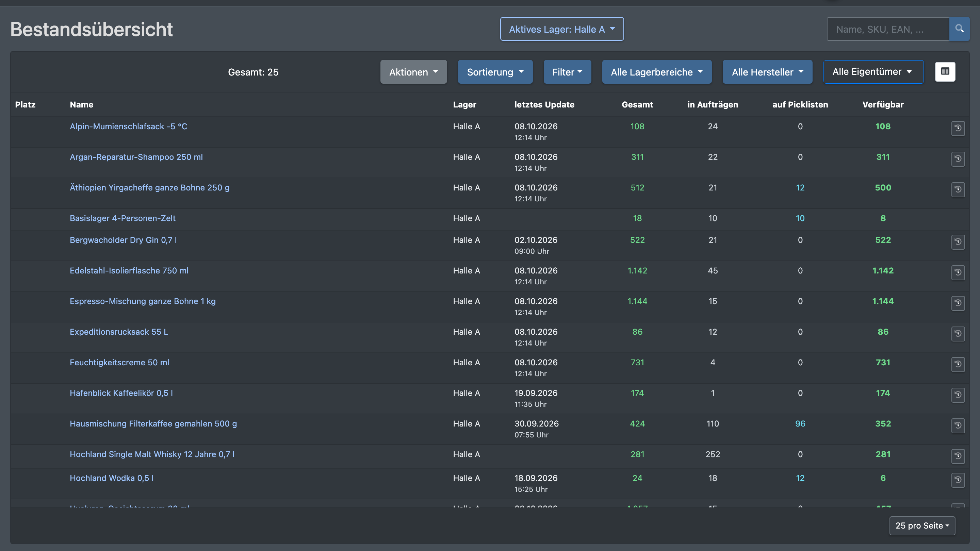Toggle the column layout view icon
980x551 pixels.
click(945, 71)
